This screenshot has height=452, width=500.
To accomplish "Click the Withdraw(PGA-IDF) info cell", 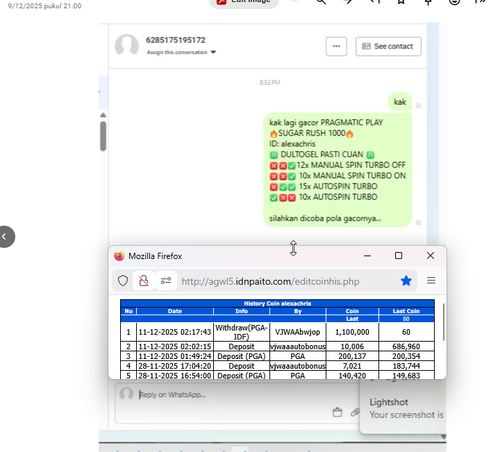I will pos(241,332).
